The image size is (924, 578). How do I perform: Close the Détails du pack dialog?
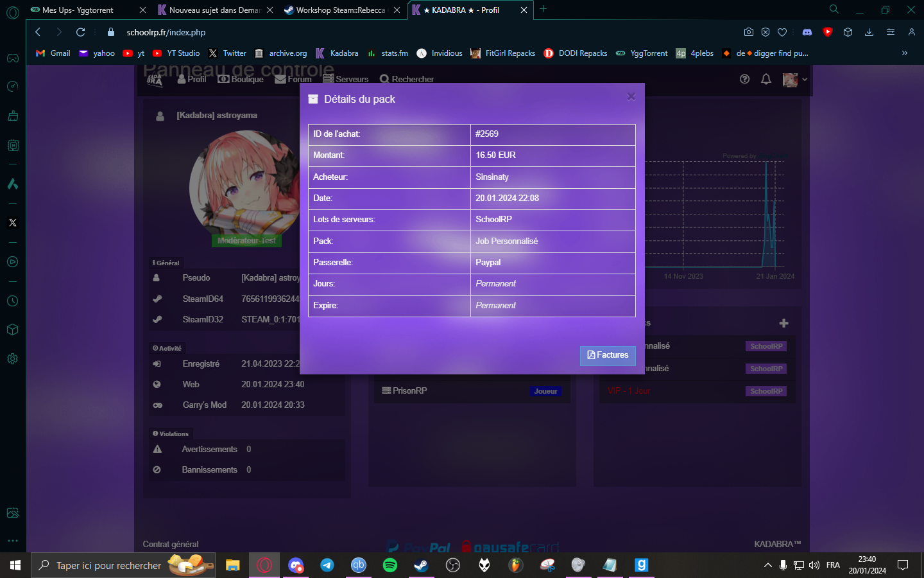pyautogui.click(x=631, y=97)
